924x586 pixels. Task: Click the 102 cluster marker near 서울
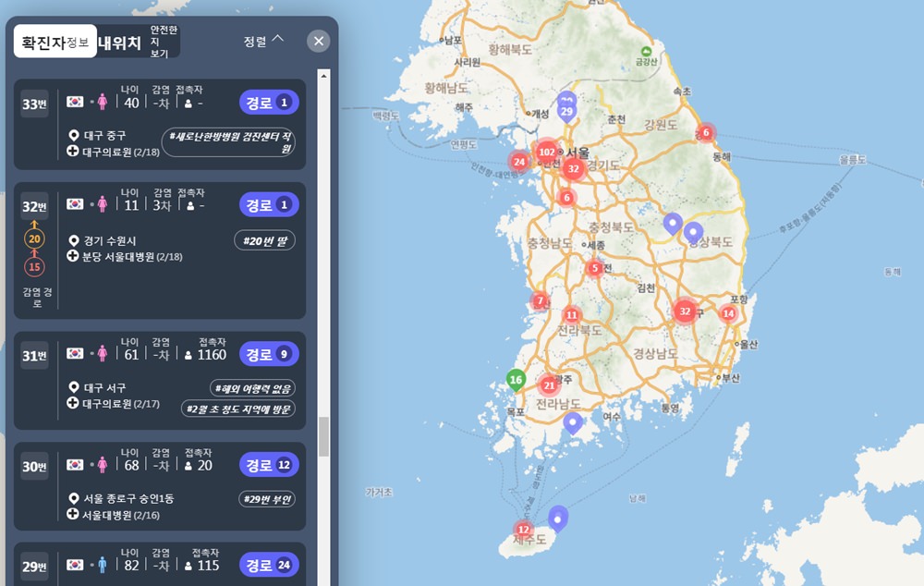[x=547, y=152]
